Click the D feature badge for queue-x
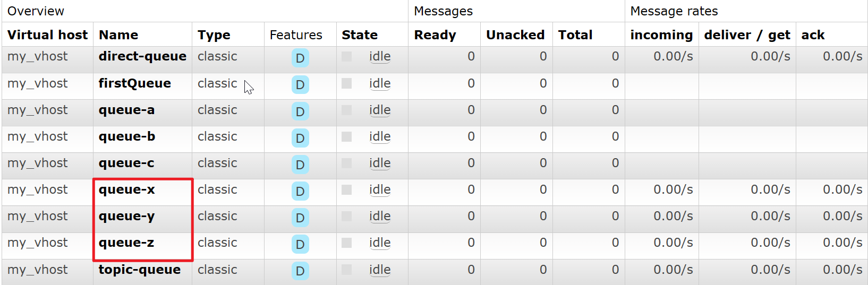 point(300,191)
